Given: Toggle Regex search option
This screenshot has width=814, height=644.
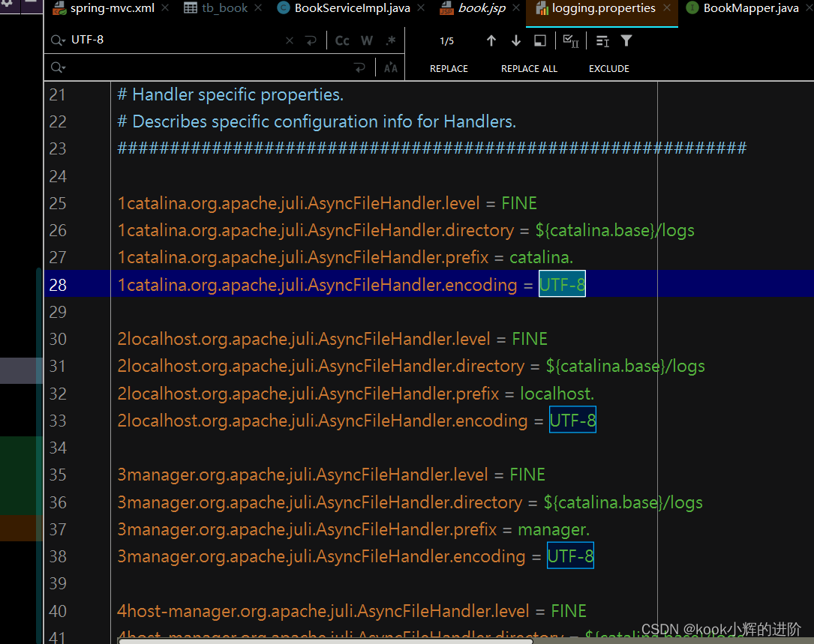Looking at the screenshot, I should [x=391, y=40].
